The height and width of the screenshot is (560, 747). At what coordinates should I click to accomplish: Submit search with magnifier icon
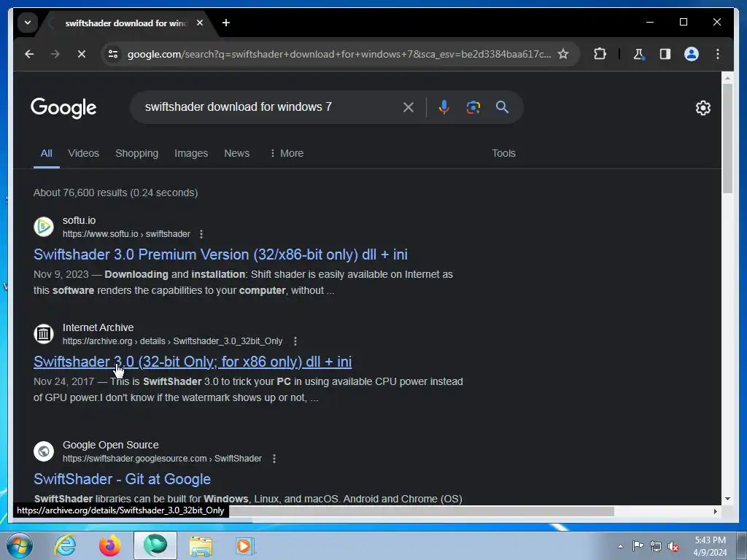pos(502,106)
